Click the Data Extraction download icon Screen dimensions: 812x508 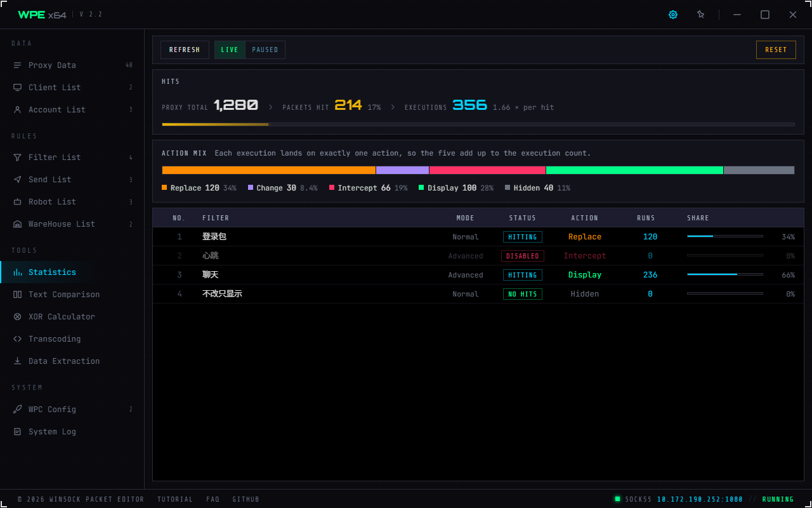click(x=17, y=361)
